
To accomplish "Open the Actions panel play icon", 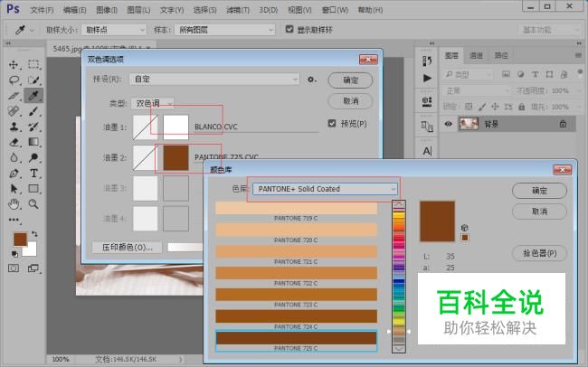I will coord(427,78).
